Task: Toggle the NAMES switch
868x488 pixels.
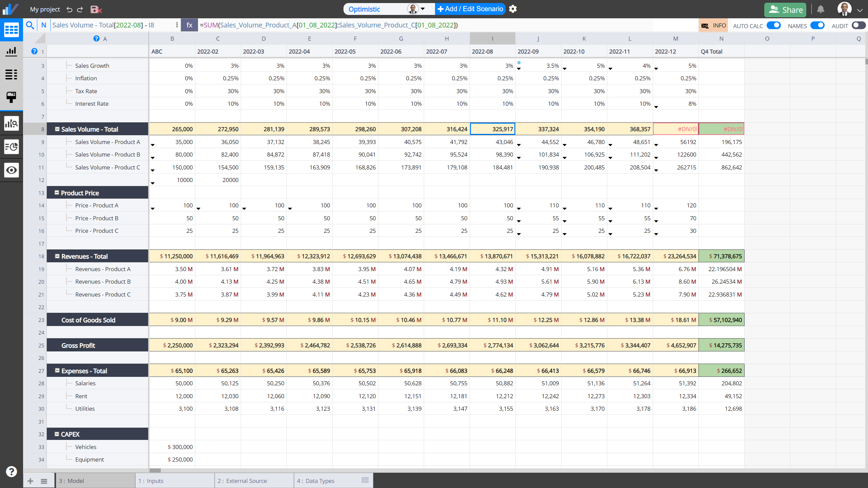Action: click(817, 25)
